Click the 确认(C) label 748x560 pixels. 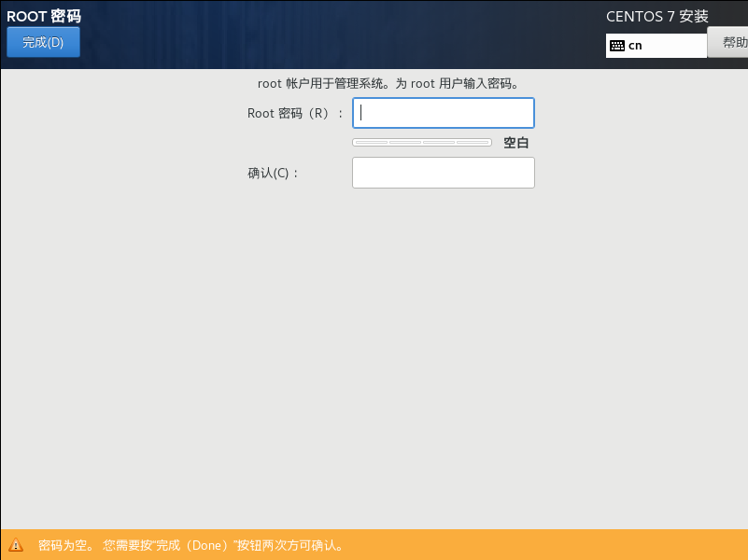pyautogui.click(x=273, y=173)
